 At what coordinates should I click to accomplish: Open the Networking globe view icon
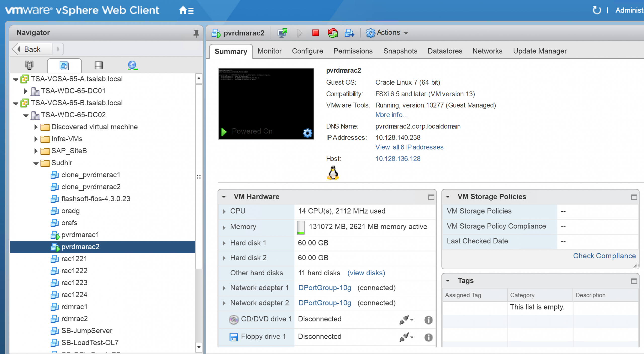(x=132, y=66)
